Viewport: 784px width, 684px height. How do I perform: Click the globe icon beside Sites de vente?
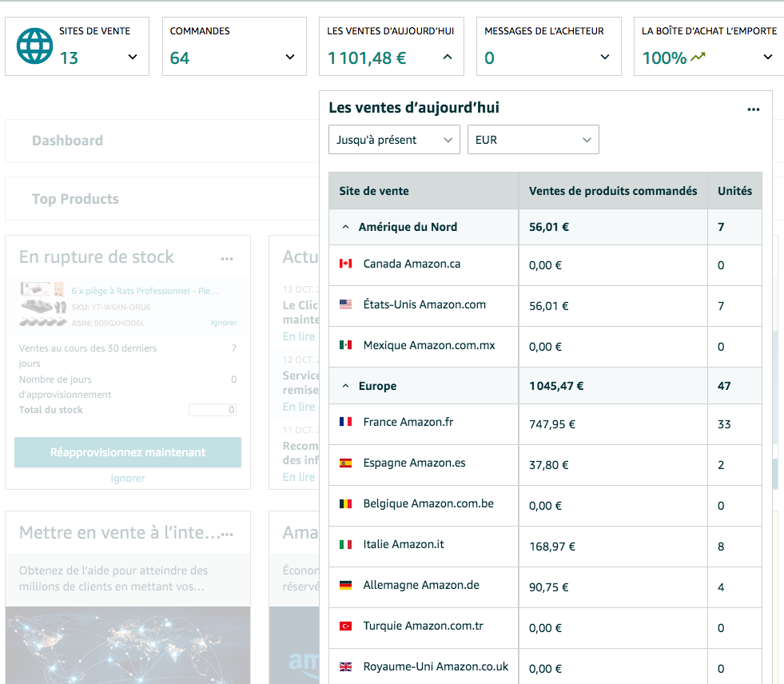click(34, 46)
